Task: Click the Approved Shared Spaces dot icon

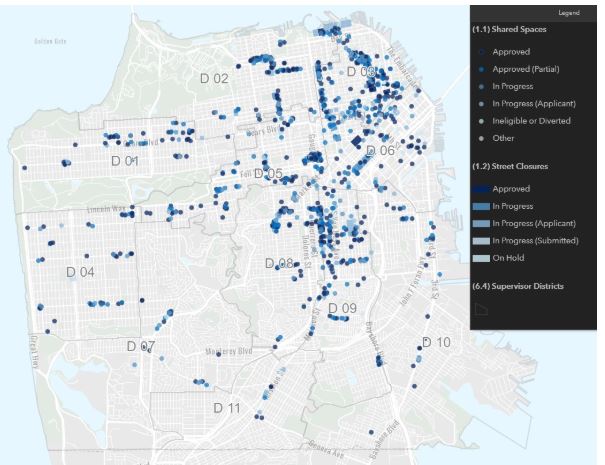Action: click(x=481, y=52)
